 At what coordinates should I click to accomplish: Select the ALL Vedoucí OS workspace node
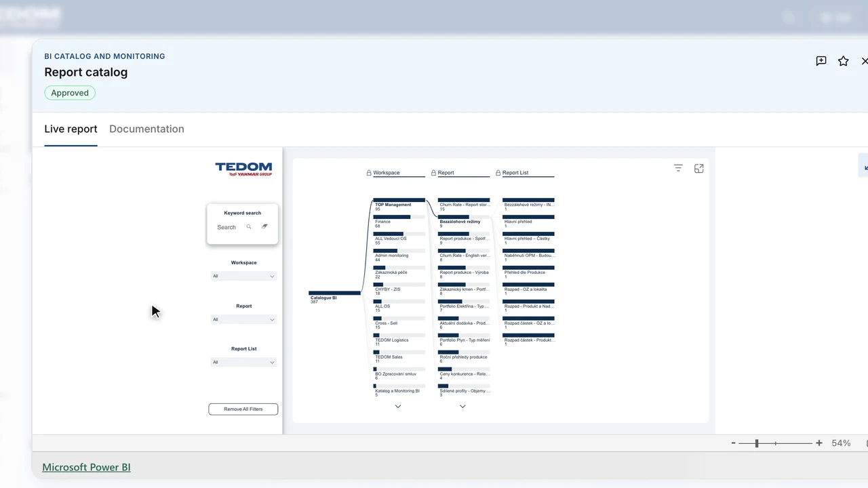399,238
